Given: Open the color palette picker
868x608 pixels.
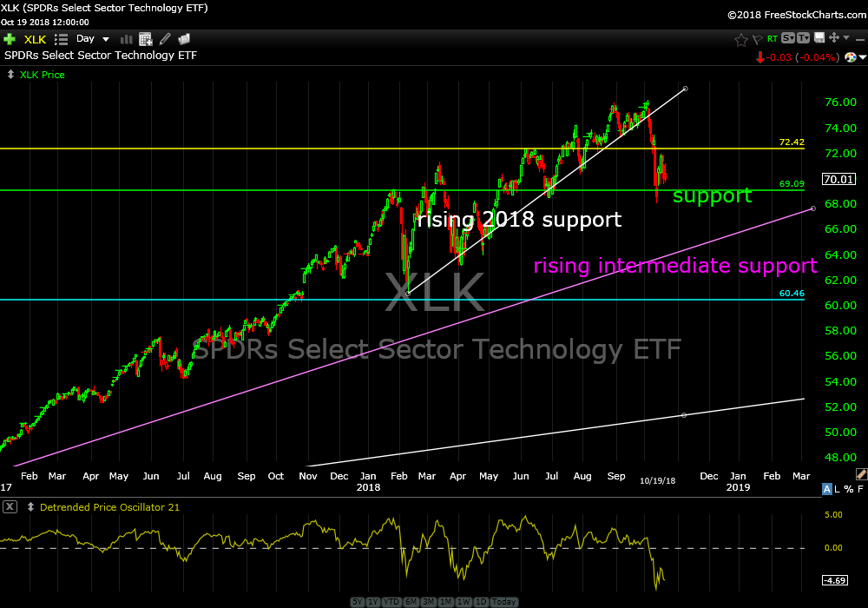Looking at the screenshot, I should (850, 57).
